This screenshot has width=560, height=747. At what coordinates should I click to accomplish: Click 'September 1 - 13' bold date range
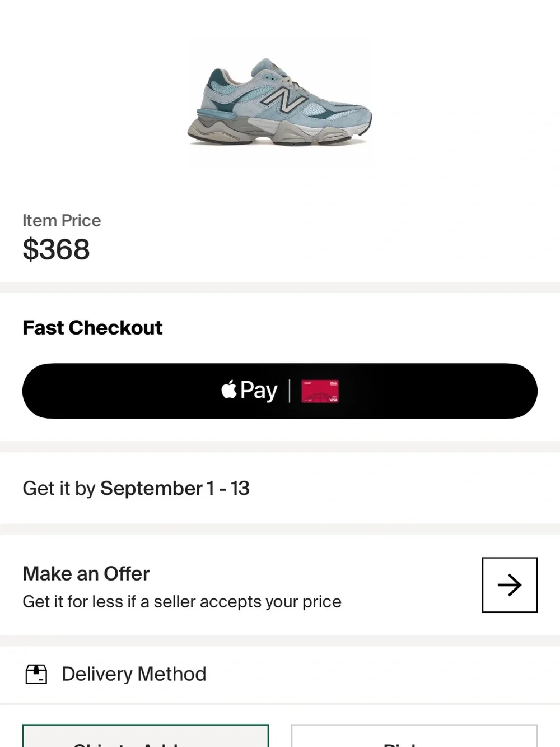pyautogui.click(x=175, y=489)
